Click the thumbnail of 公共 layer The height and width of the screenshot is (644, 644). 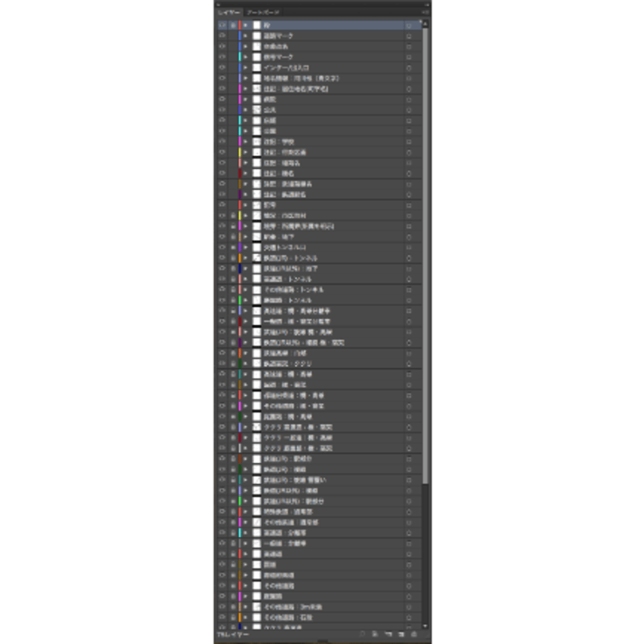tap(257, 110)
